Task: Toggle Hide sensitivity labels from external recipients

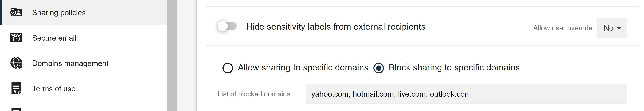Action: click(227, 26)
